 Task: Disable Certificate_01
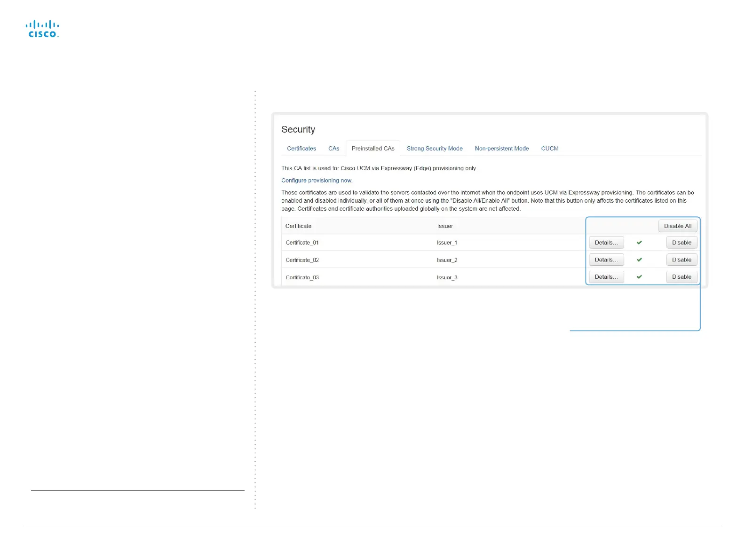click(x=682, y=243)
